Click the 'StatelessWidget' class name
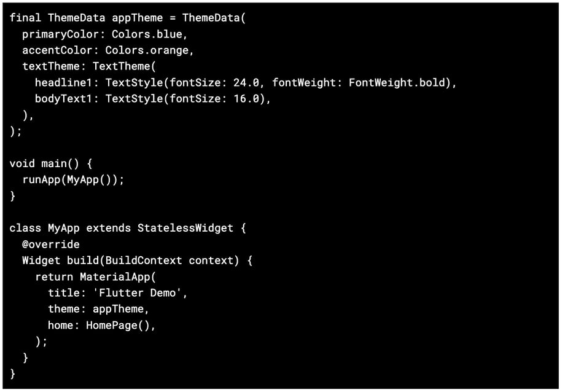Image resolution: width=565 pixels, height=392 pixels. pos(185,228)
